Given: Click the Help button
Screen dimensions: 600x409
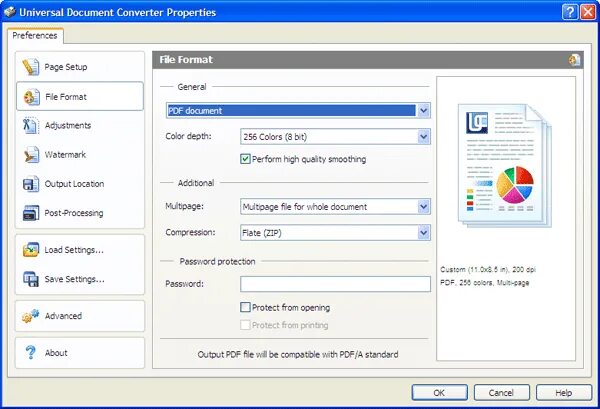Looking at the screenshot, I should [564, 393].
